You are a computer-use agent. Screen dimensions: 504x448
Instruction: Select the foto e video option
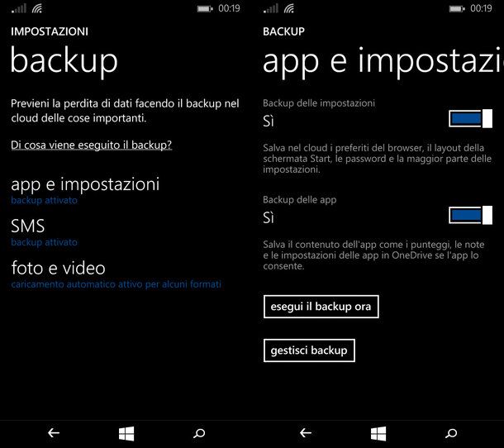(58, 269)
